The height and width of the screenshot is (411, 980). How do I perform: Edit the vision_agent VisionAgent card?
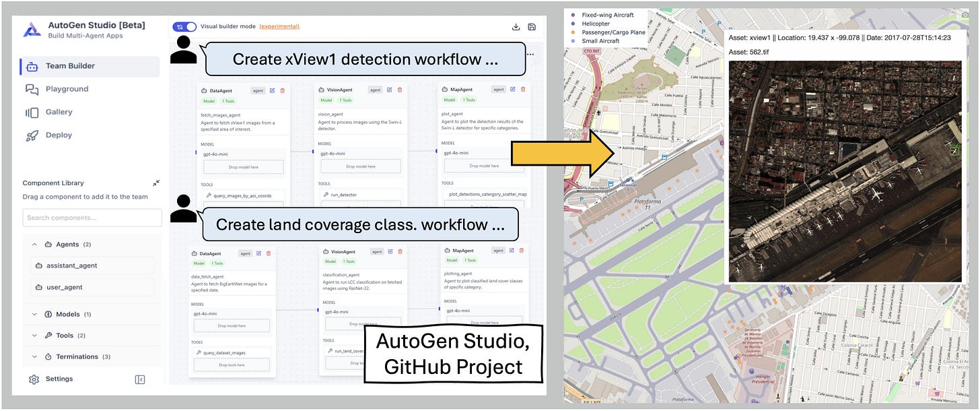[x=390, y=90]
